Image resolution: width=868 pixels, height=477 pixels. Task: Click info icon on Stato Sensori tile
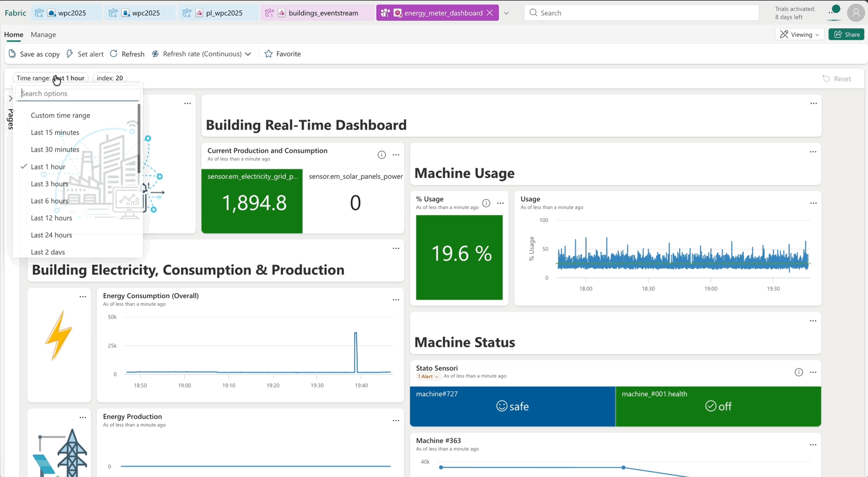tap(799, 372)
